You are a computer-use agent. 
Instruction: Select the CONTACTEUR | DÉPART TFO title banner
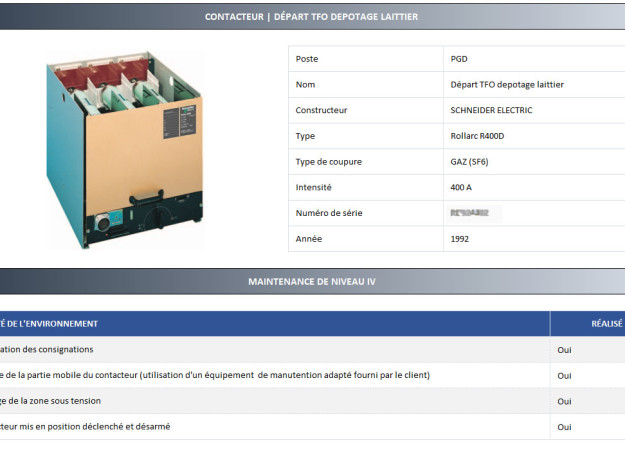pyautogui.click(x=311, y=16)
